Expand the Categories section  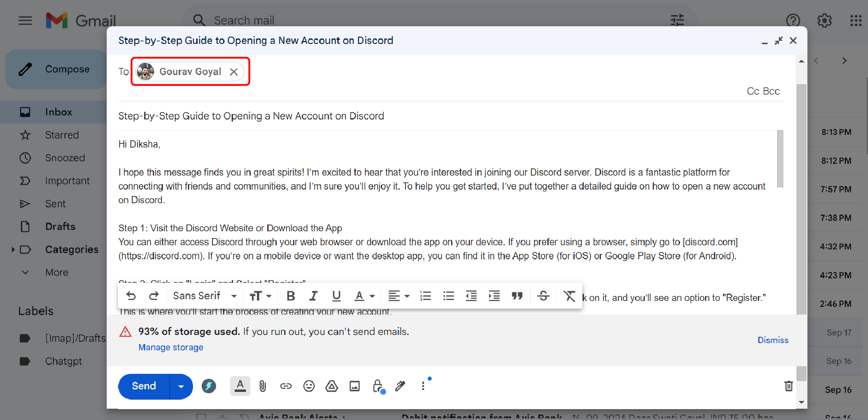[x=13, y=249]
